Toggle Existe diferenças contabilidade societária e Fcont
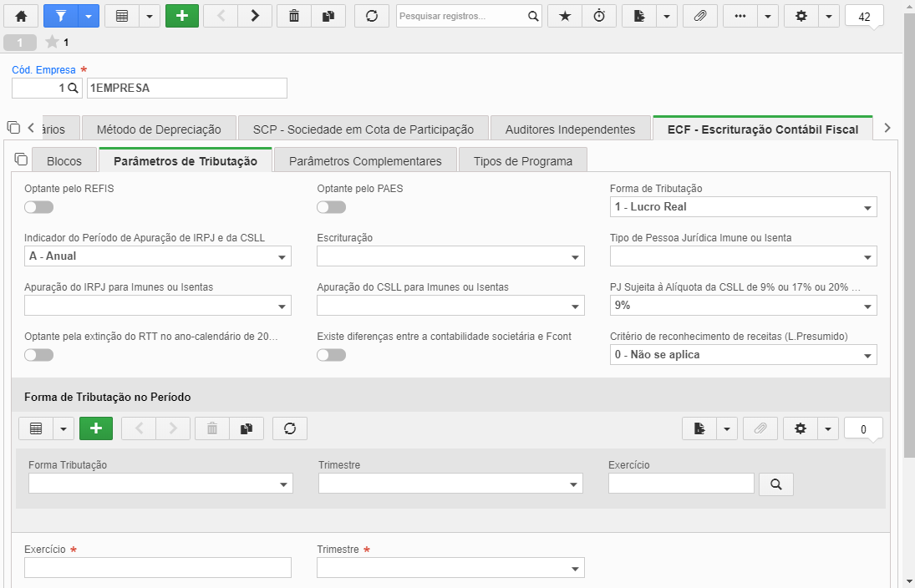 [x=332, y=355]
